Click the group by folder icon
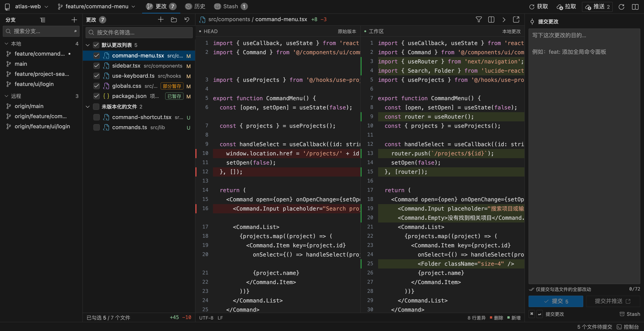Viewport: 644px width, 331px height. pyautogui.click(x=174, y=20)
